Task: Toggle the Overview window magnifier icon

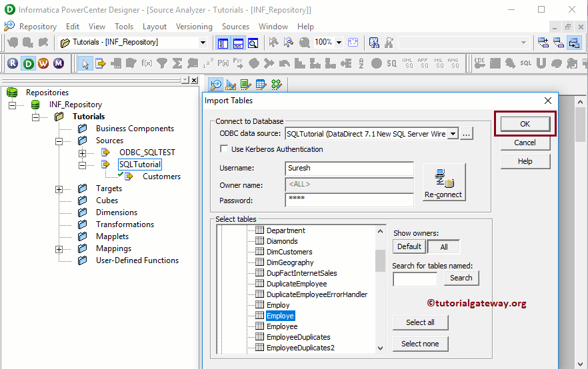Action: click(253, 43)
